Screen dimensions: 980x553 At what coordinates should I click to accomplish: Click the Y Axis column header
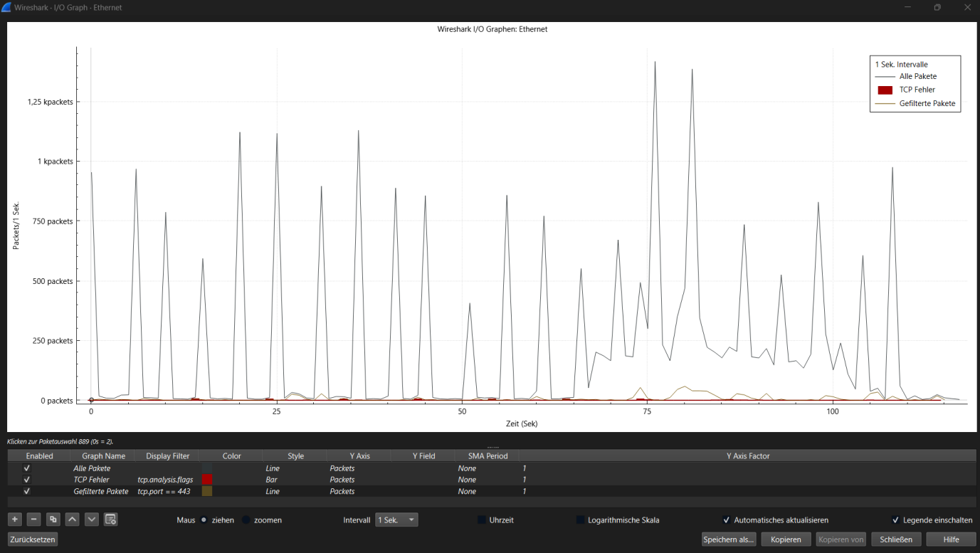click(x=359, y=455)
